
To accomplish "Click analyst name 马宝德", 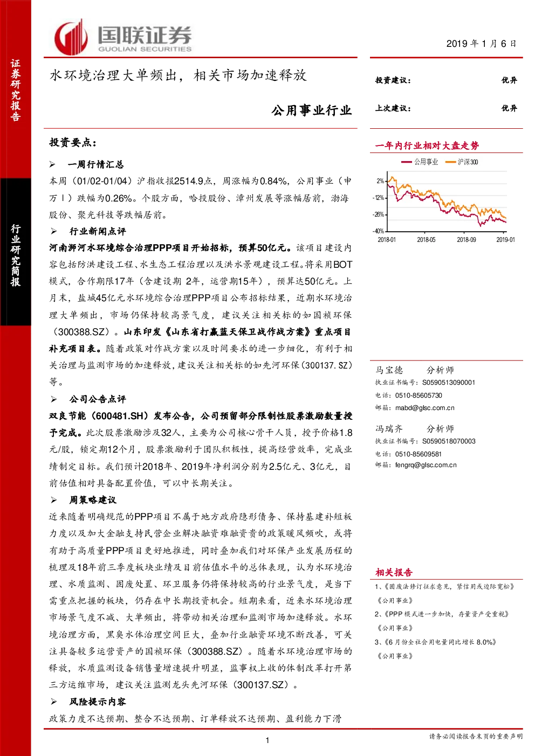I will coord(389,370).
